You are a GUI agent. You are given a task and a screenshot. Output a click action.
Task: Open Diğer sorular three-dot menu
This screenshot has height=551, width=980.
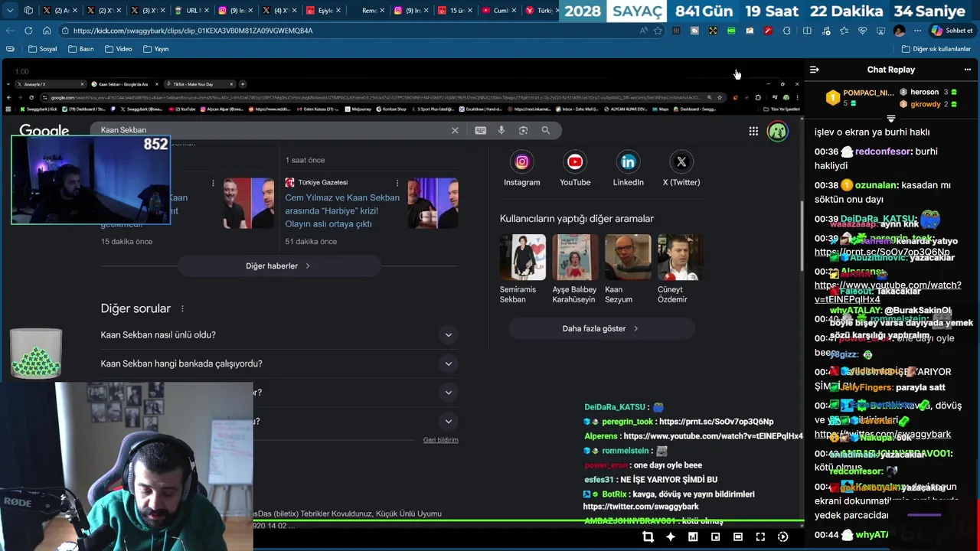(x=182, y=308)
